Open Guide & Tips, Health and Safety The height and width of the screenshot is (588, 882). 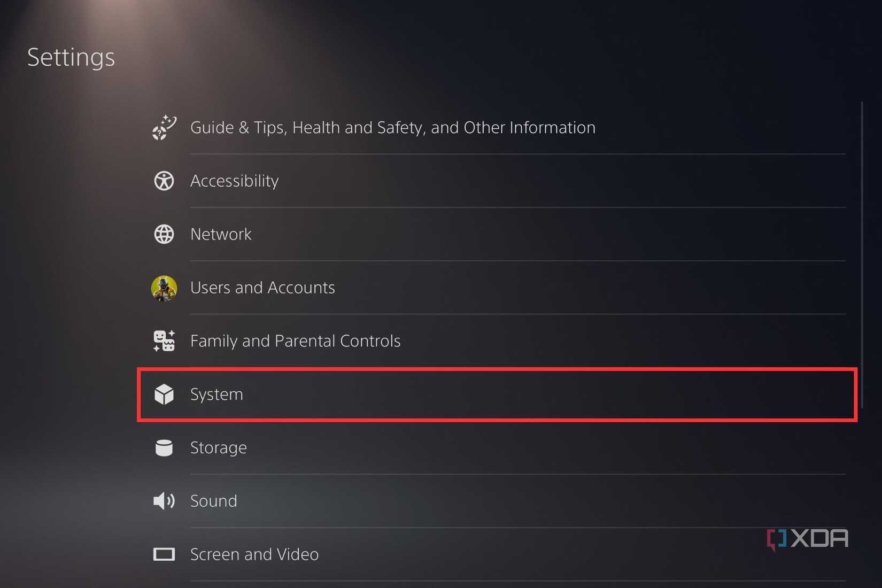392,127
